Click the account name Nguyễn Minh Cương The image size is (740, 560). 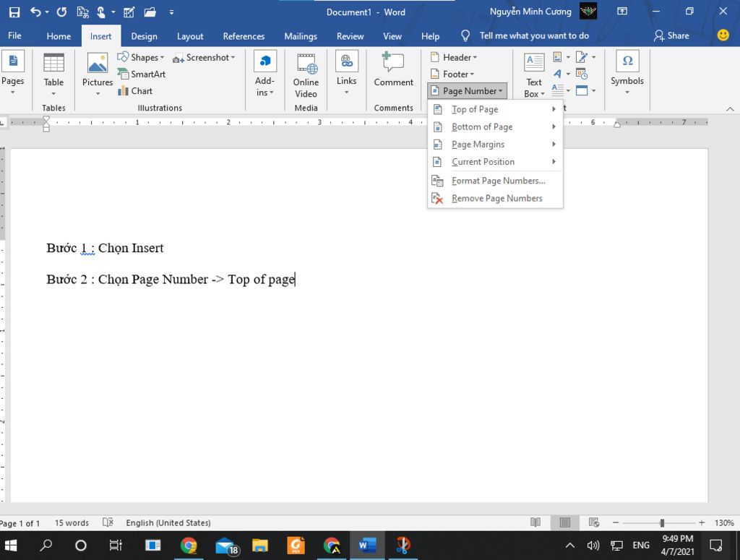point(530,12)
